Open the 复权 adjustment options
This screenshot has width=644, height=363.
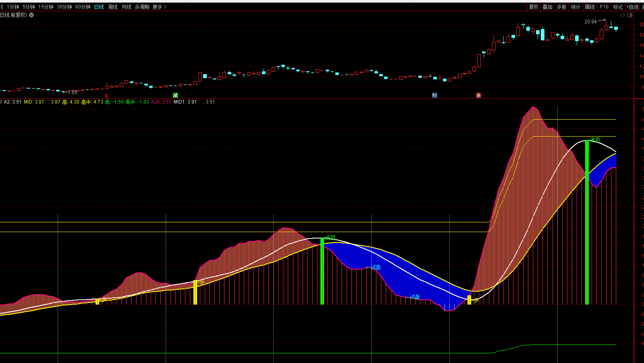pyautogui.click(x=534, y=7)
